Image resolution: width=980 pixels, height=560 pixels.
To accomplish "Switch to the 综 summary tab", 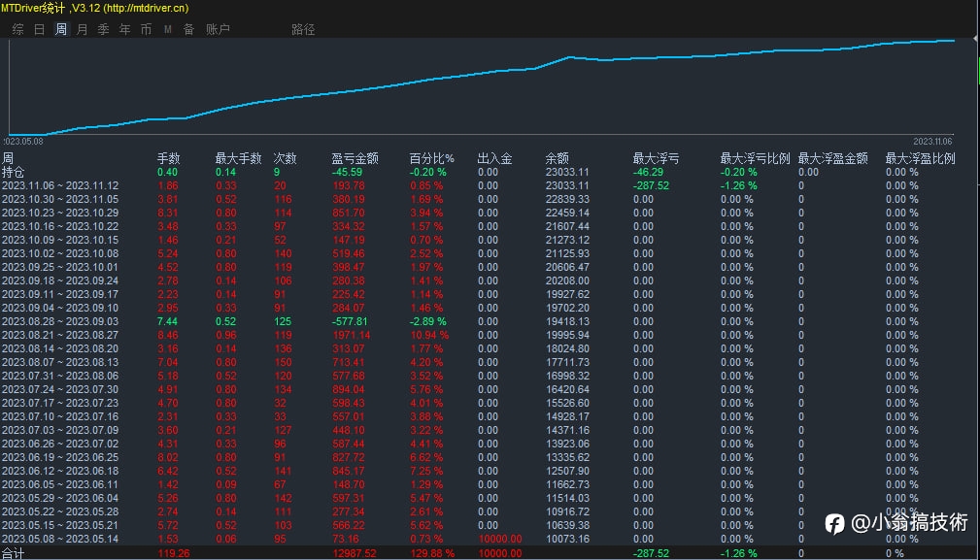I will pos(18,29).
